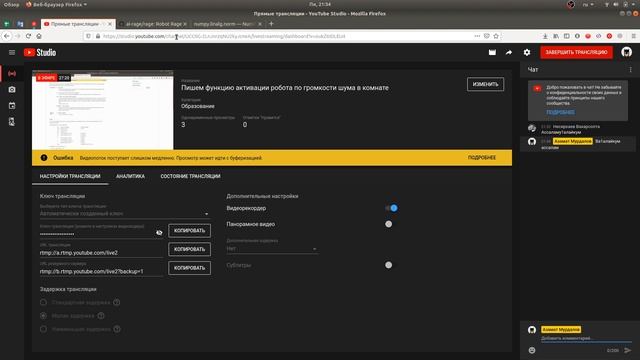Copy the rtmp://a.rtmp.youtube.com/live2 URL
Viewport: 640px width, 360px height.
(x=189, y=249)
